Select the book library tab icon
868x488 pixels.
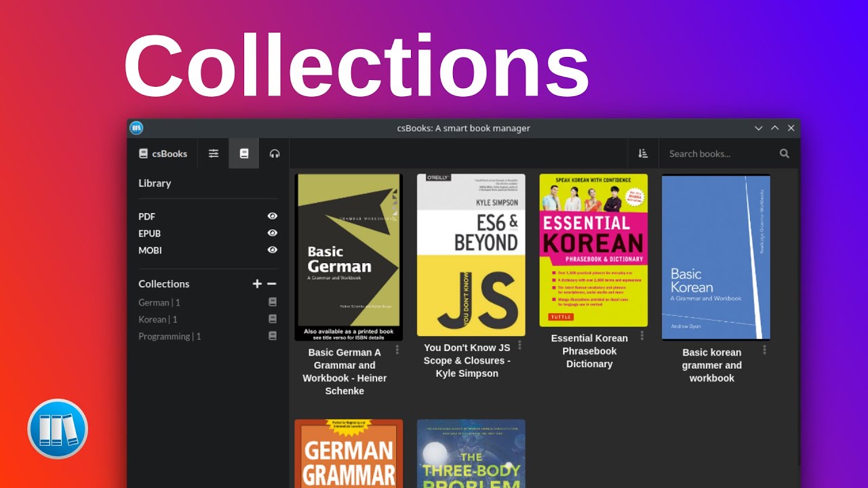click(x=244, y=153)
